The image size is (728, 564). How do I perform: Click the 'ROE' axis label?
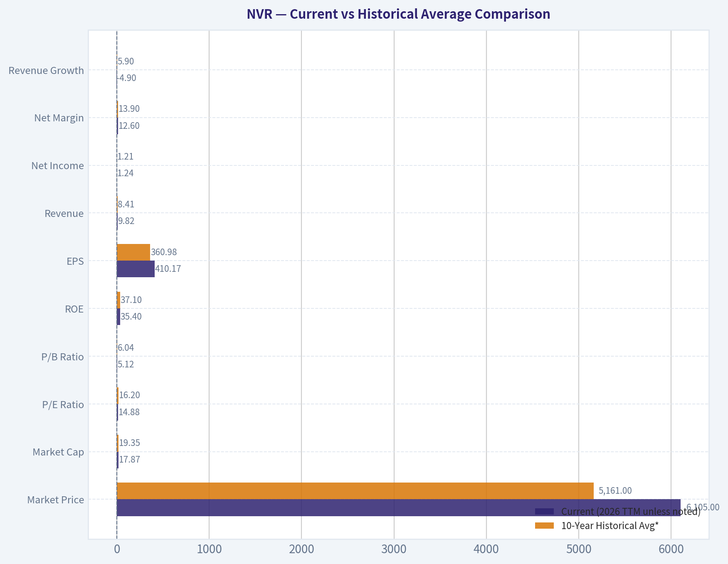(74, 309)
